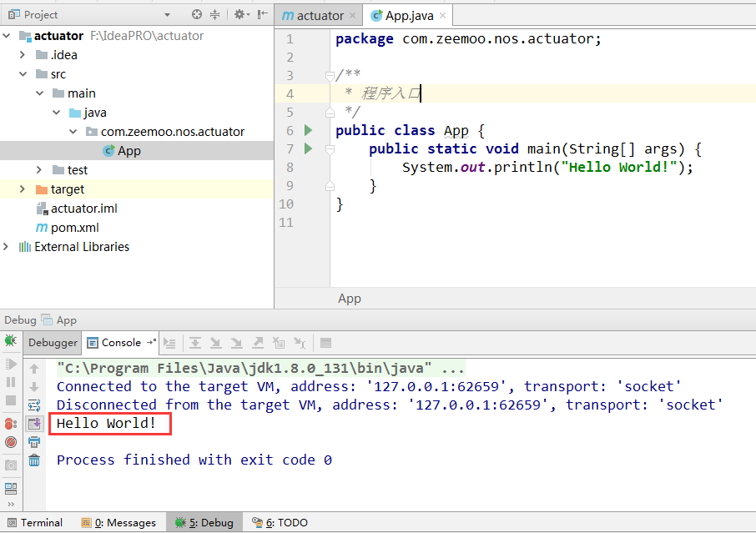Click the Collapse All icon in Project panel
756x533 pixels.
pos(215,14)
